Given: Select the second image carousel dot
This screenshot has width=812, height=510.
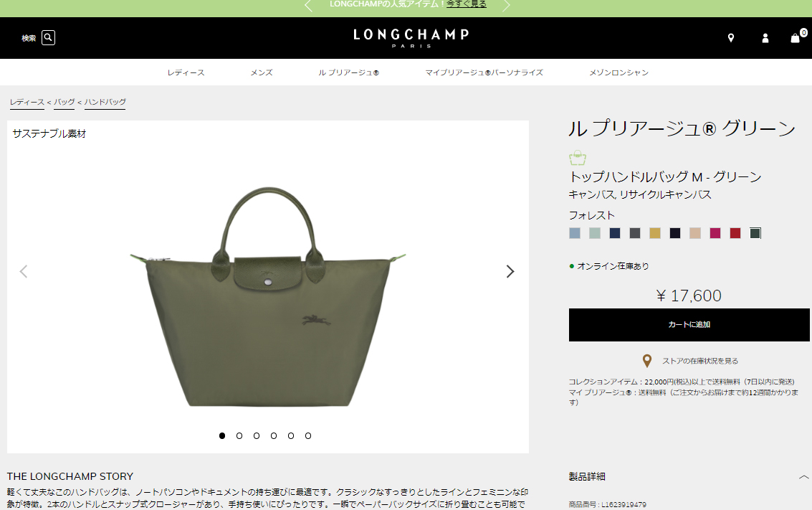Looking at the screenshot, I should tap(239, 436).
